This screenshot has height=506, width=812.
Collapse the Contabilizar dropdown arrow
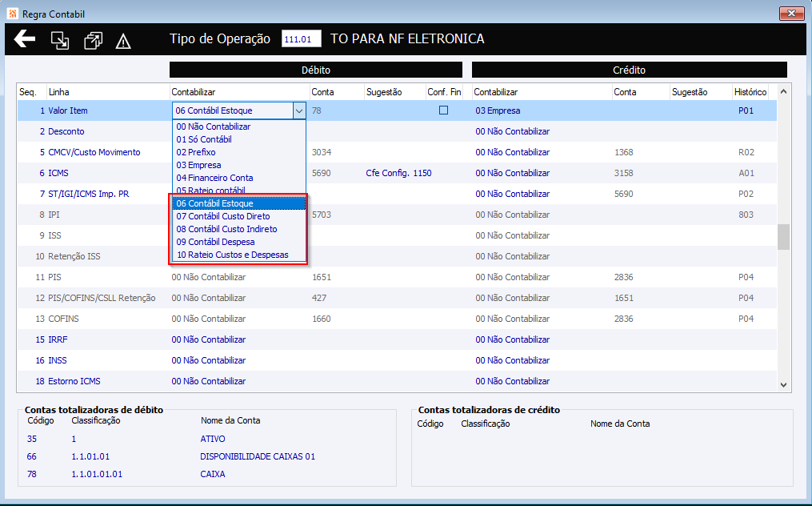tap(299, 110)
